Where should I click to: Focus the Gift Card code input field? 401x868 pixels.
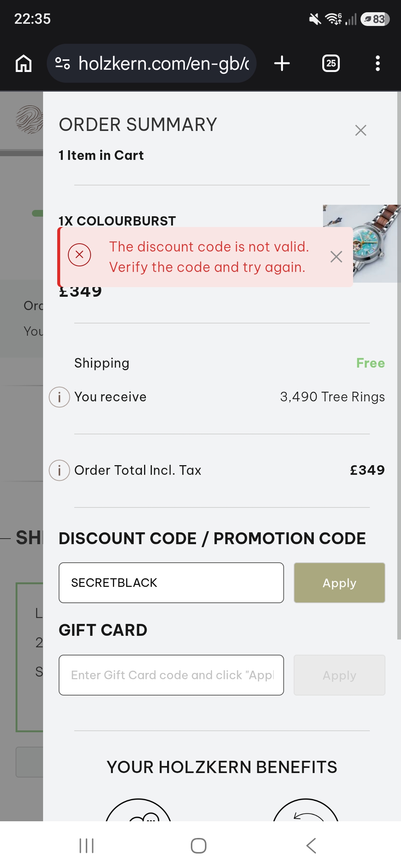click(x=171, y=675)
